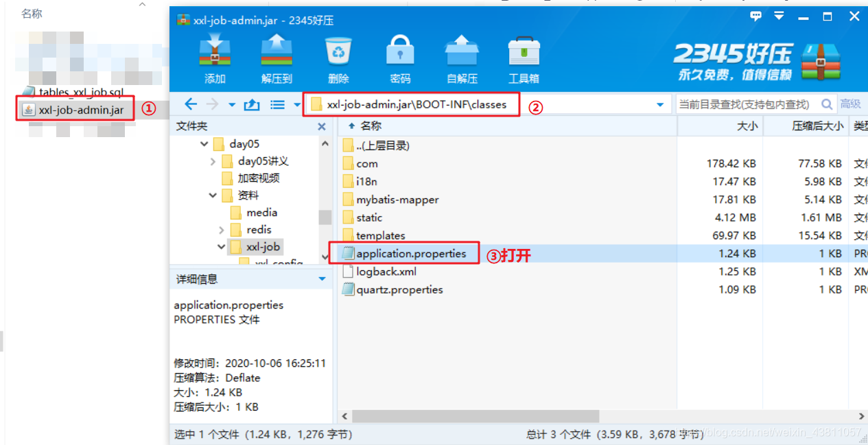Click the 高级 advanced search link
This screenshot has width=868, height=445.
[850, 104]
